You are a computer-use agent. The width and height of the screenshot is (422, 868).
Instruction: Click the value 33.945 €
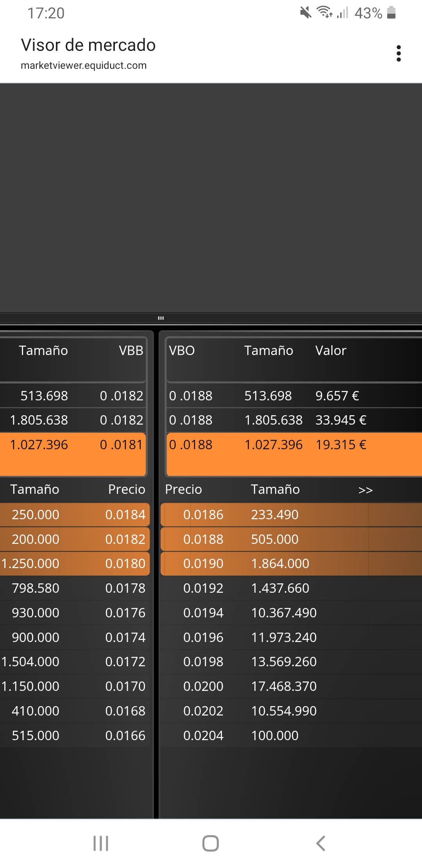point(341,420)
